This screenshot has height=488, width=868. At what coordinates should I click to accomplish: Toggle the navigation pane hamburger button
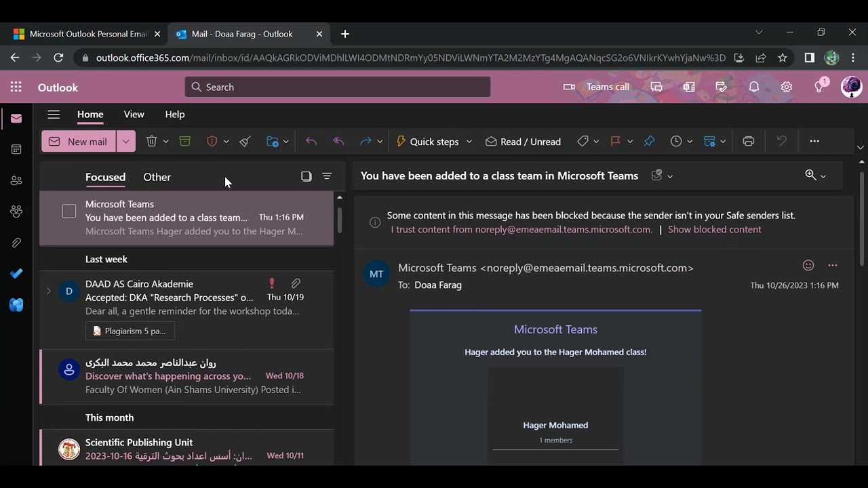coord(54,115)
